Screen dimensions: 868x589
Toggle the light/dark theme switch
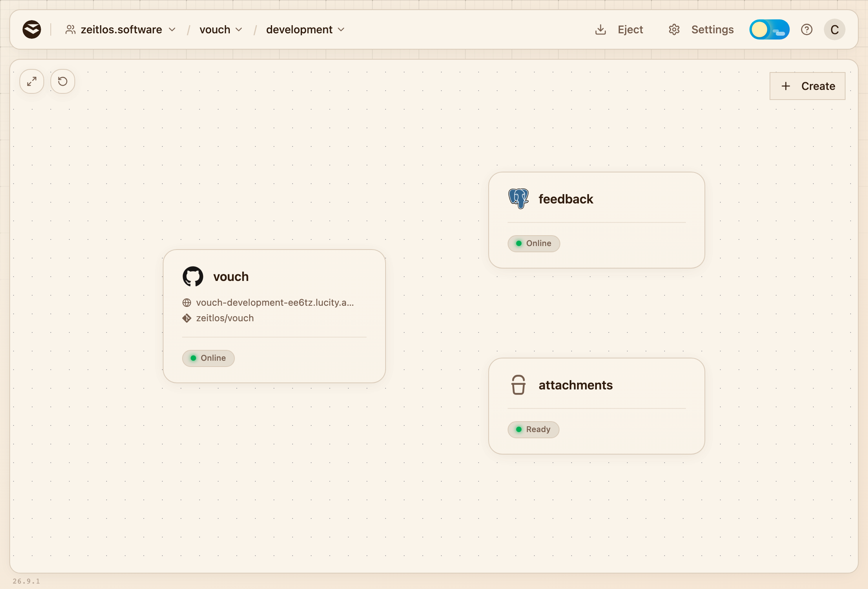tap(769, 29)
